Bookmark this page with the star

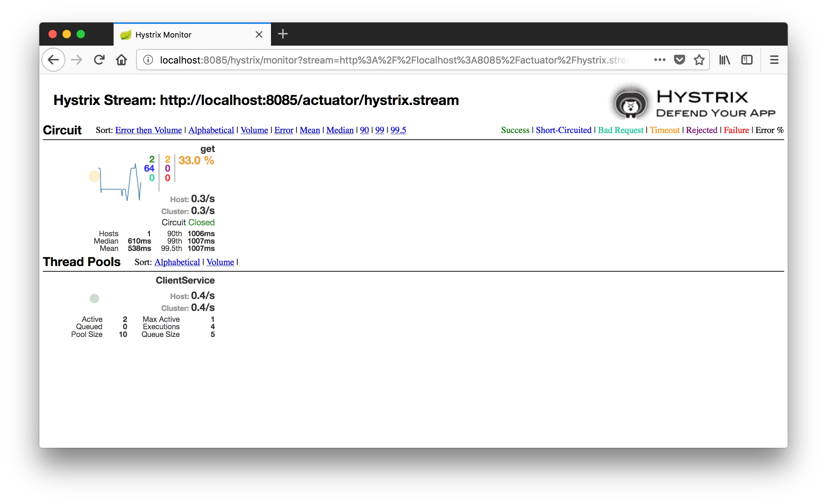pyautogui.click(x=699, y=60)
